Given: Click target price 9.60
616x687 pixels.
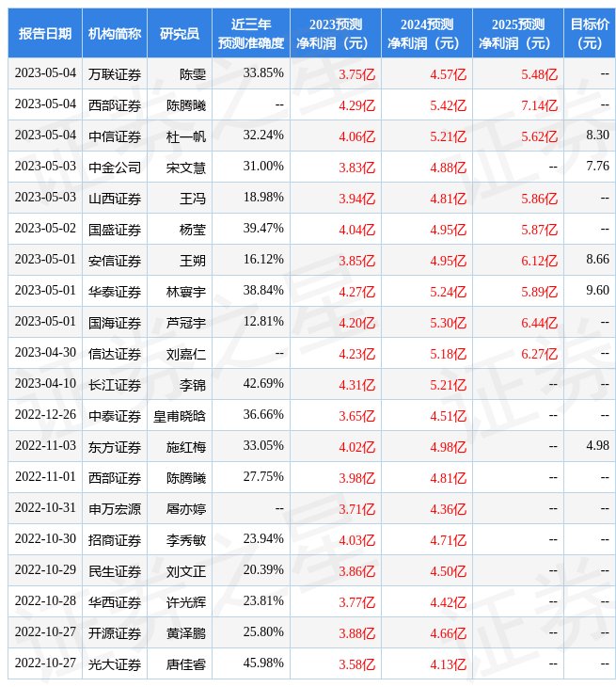Looking at the screenshot, I should [597, 291].
